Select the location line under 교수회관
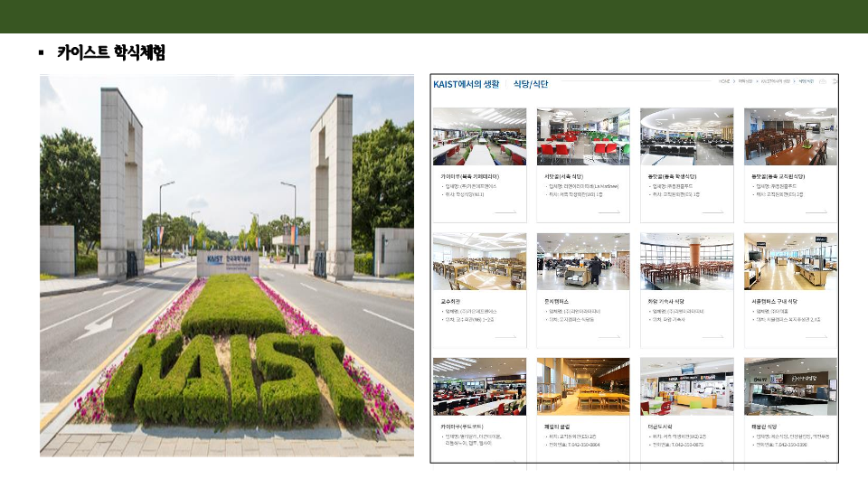868x488 pixels. (x=469, y=319)
